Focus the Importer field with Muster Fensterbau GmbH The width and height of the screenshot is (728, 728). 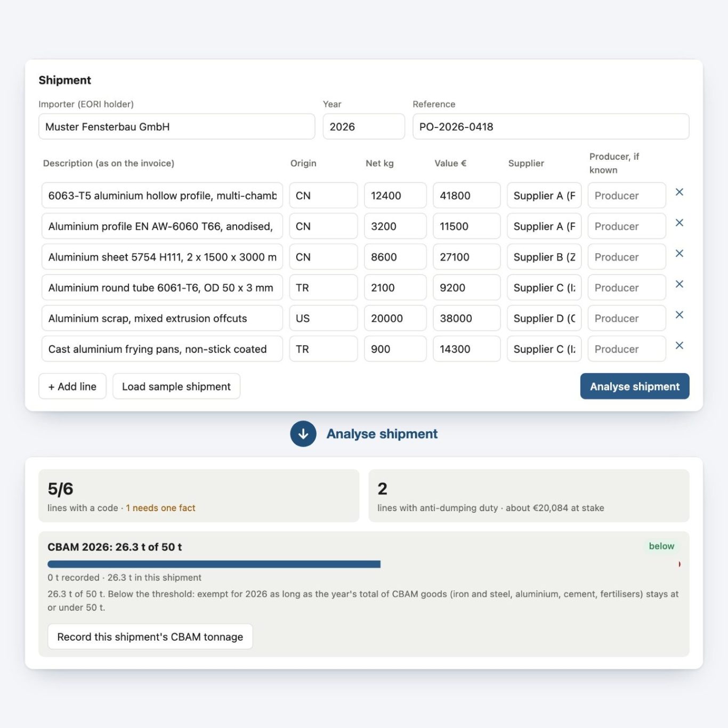click(x=177, y=127)
